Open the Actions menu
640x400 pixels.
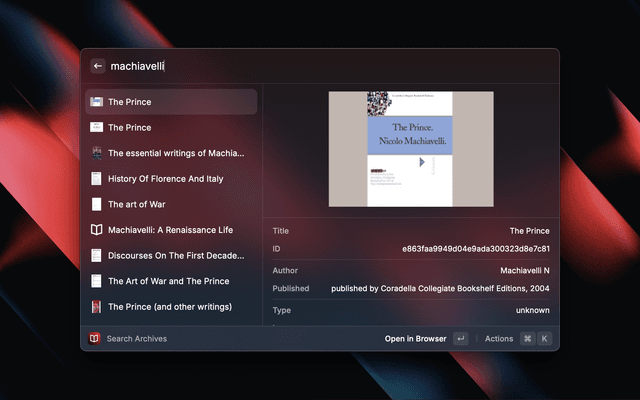498,339
